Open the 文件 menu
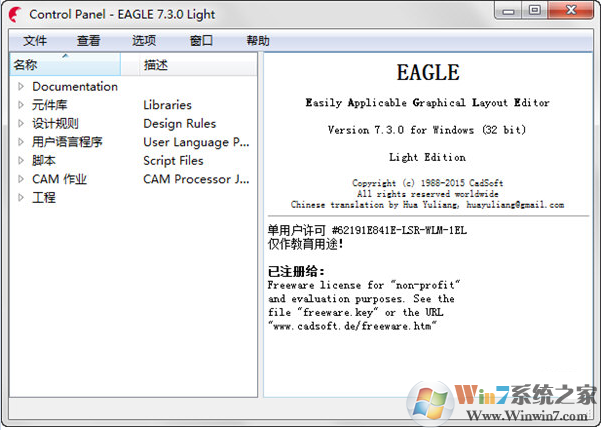Image resolution: width=604 pixels, height=430 pixels. (x=35, y=40)
